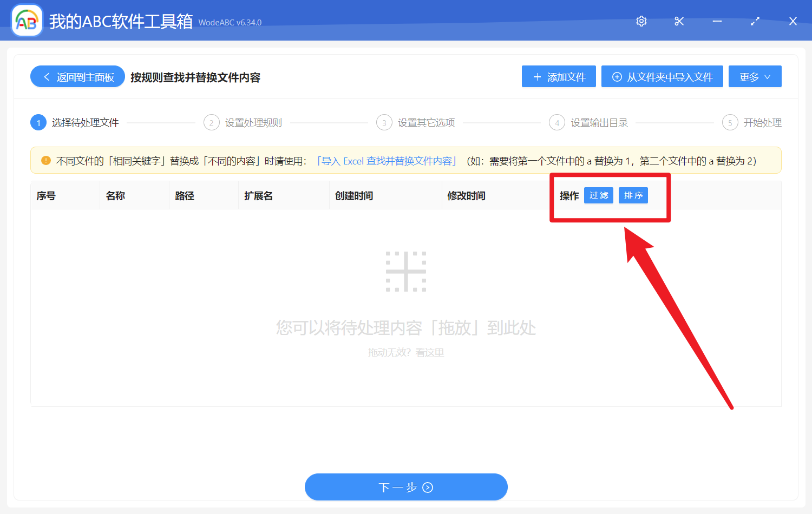Screen dimensions: 812x514
Task: Proceed with 下一步 button
Action: [x=406, y=487]
